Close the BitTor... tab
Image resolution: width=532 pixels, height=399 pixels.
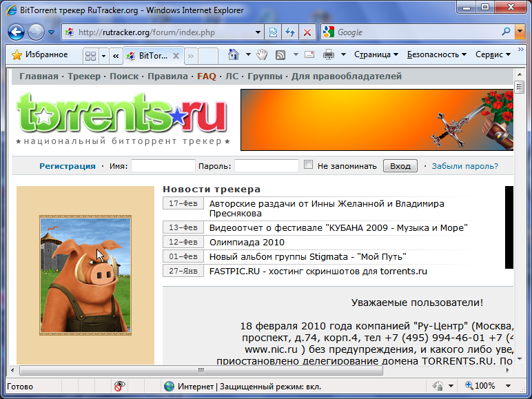tap(176, 56)
